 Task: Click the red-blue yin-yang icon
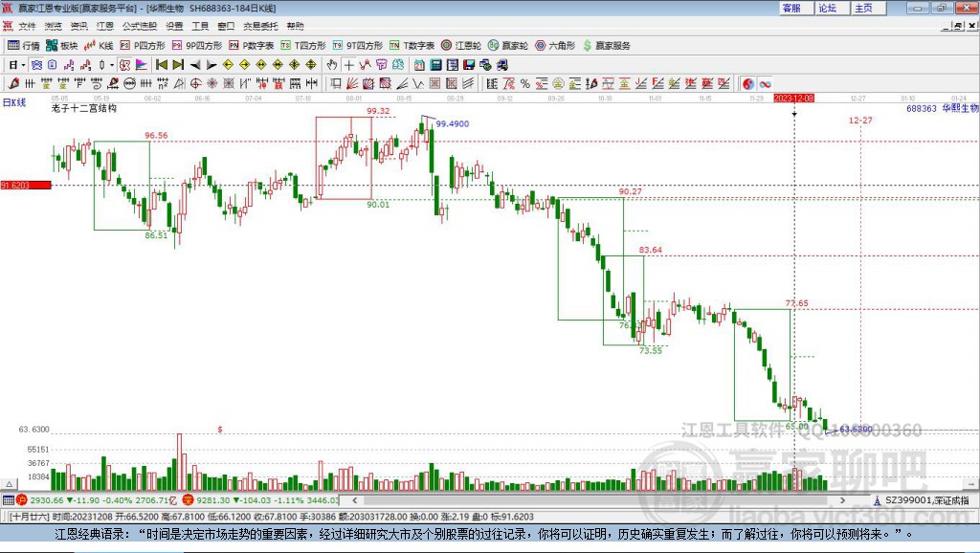[748, 84]
